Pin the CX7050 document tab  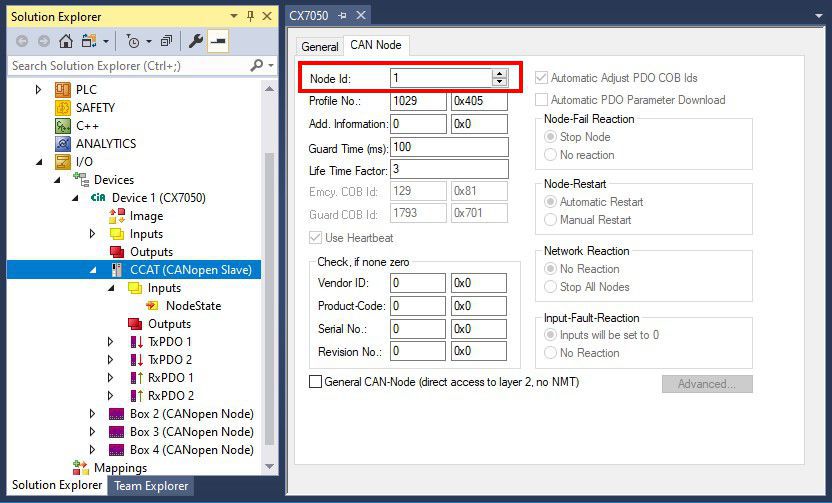342,16
